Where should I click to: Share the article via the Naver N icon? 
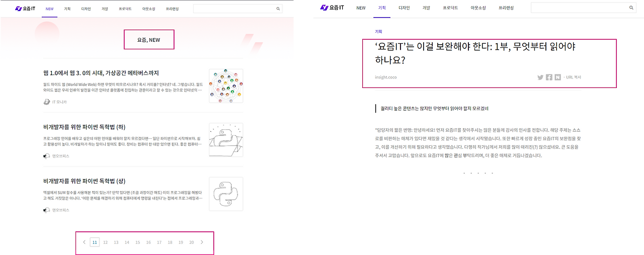pos(557,77)
